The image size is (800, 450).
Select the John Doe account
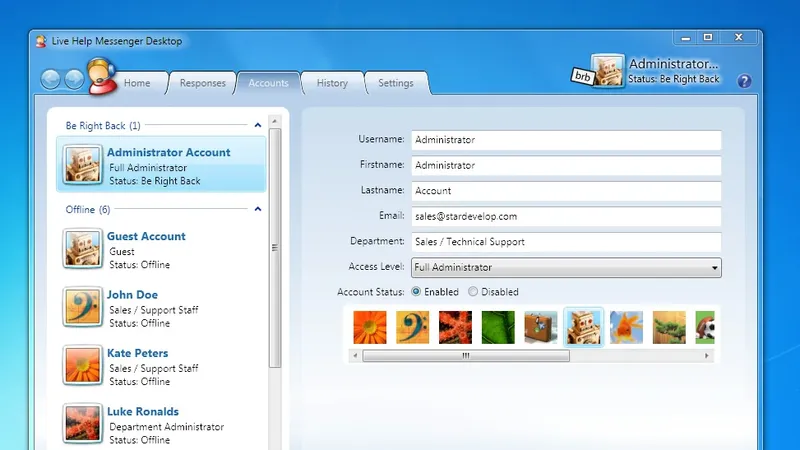[x=161, y=307]
